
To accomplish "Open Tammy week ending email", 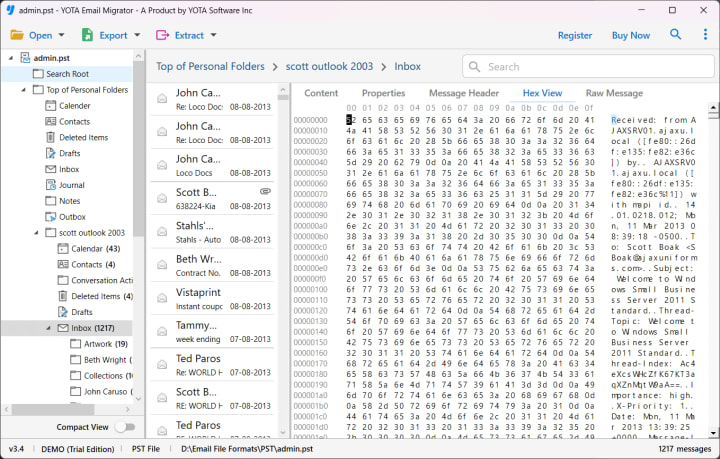I will coord(212,332).
